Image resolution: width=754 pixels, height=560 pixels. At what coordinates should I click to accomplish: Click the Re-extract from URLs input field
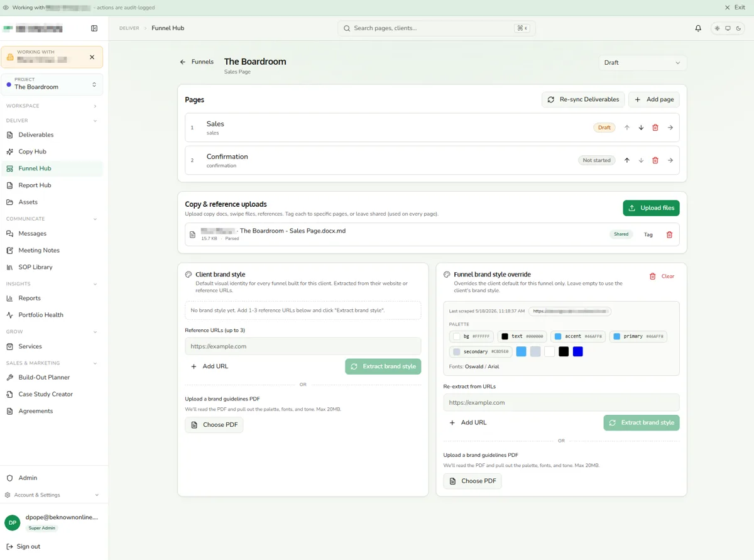click(561, 403)
